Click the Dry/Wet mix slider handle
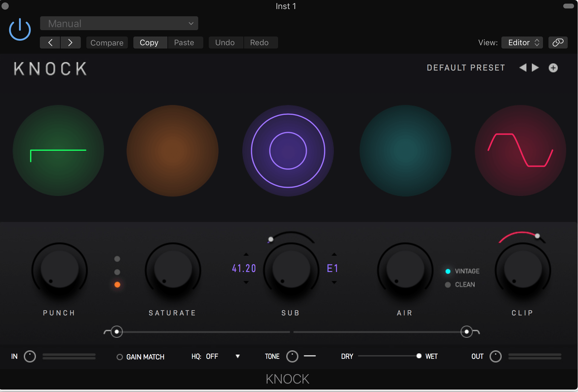 click(419, 356)
